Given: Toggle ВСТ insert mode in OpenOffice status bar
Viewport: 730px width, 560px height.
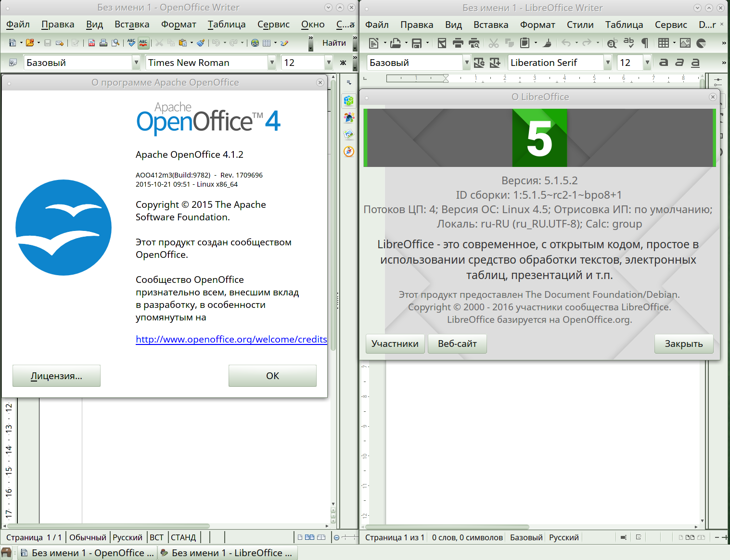Looking at the screenshot, I should tap(156, 537).
